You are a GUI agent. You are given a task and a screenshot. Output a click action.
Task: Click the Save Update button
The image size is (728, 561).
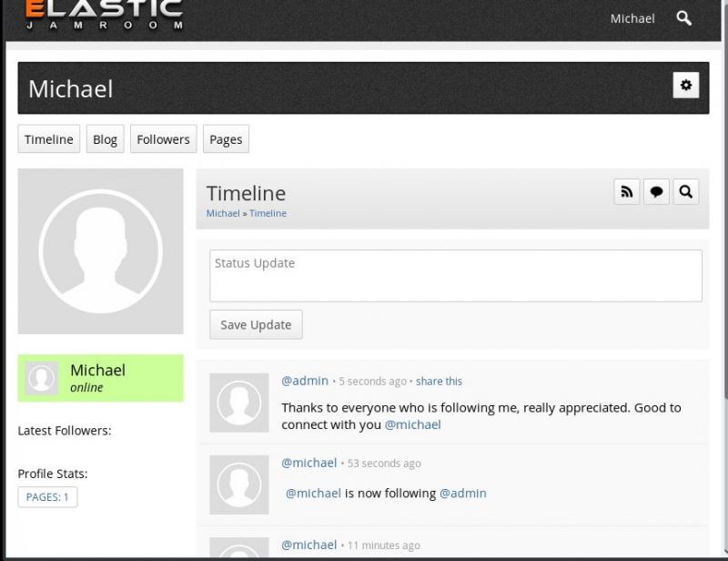pos(256,324)
